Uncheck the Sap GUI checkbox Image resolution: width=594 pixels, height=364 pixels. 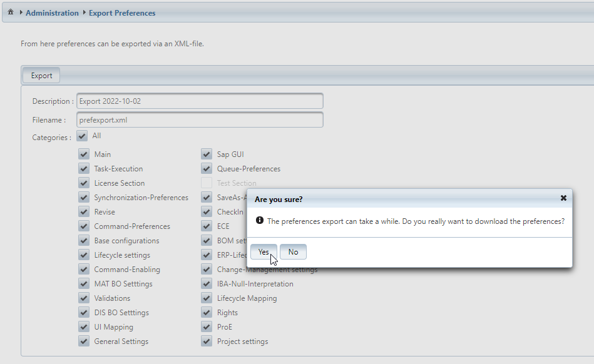pyautogui.click(x=206, y=154)
